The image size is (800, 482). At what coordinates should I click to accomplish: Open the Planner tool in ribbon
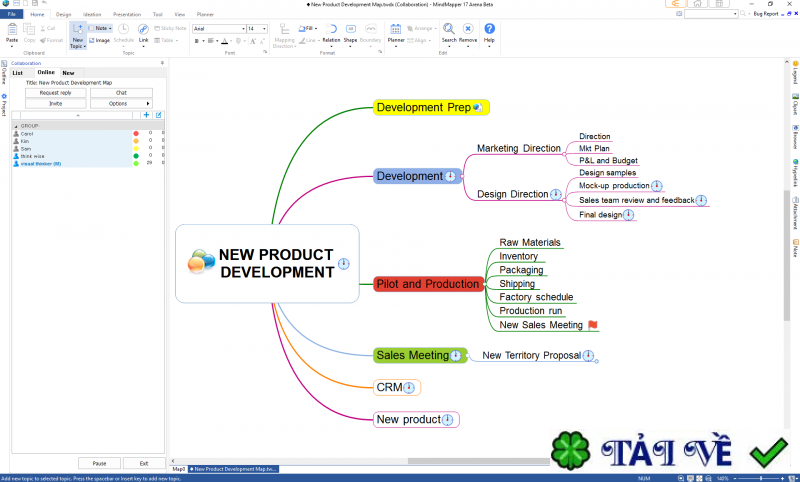click(x=396, y=34)
